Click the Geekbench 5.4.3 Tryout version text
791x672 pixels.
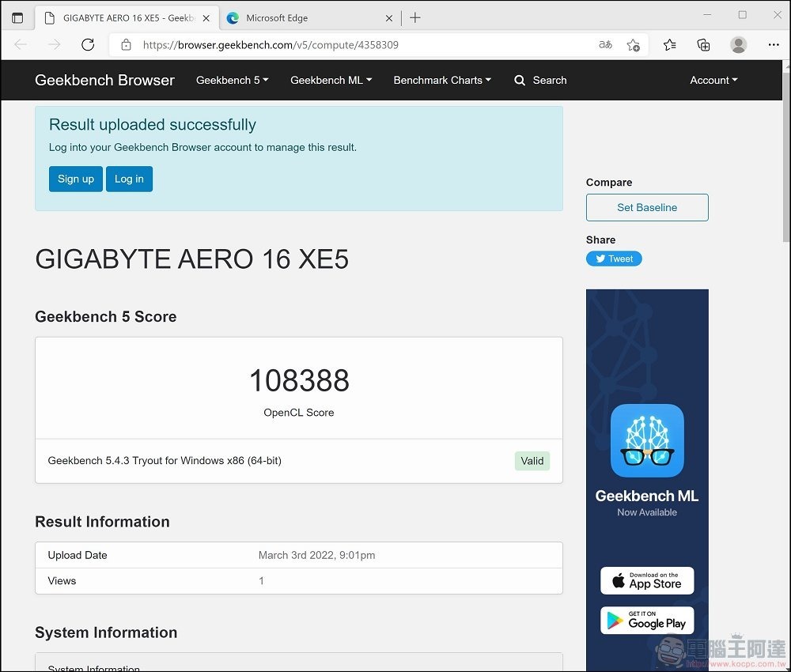click(165, 460)
